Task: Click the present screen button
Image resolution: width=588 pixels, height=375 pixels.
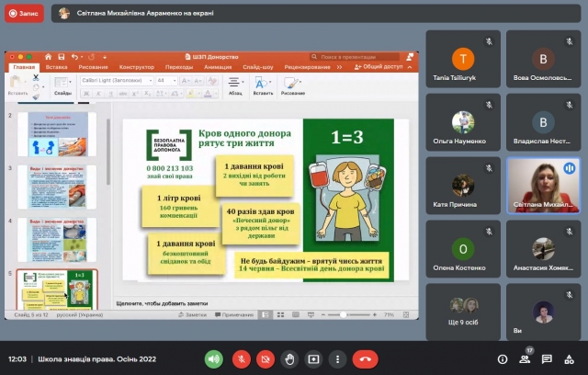Action: tap(314, 358)
